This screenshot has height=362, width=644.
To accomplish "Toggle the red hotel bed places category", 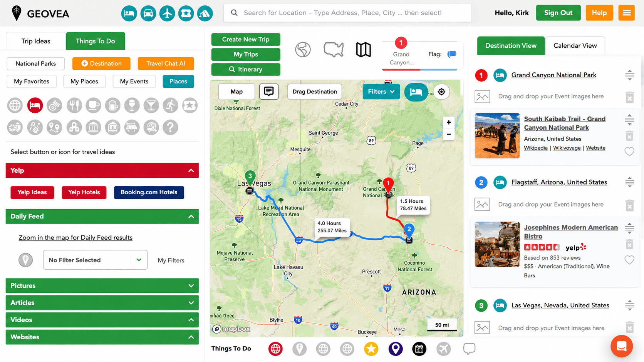I will pyautogui.click(x=35, y=105).
